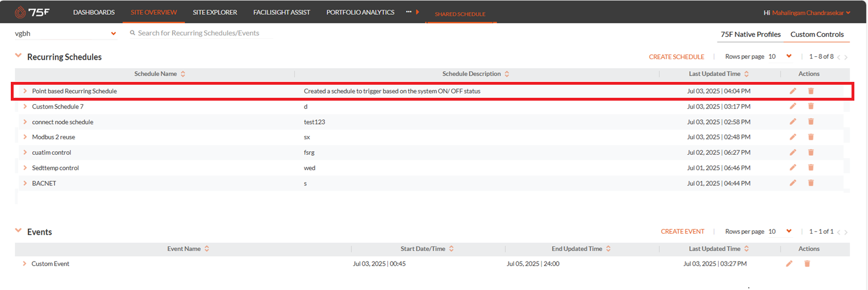Viewport: 868px width, 290px height.
Task: Switch to Portfolio Analytics tab
Action: pyautogui.click(x=360, y=12)
